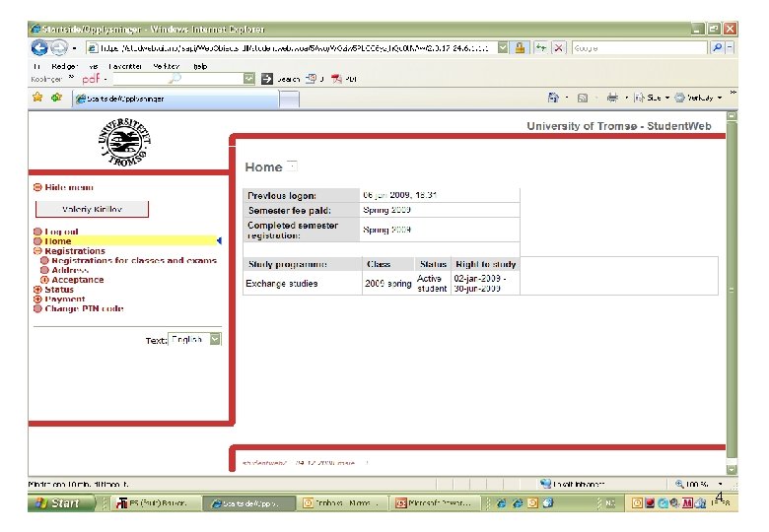Click the red Stop loading icon
This screenshot has width=769, height=532.
tap(558, 47)
